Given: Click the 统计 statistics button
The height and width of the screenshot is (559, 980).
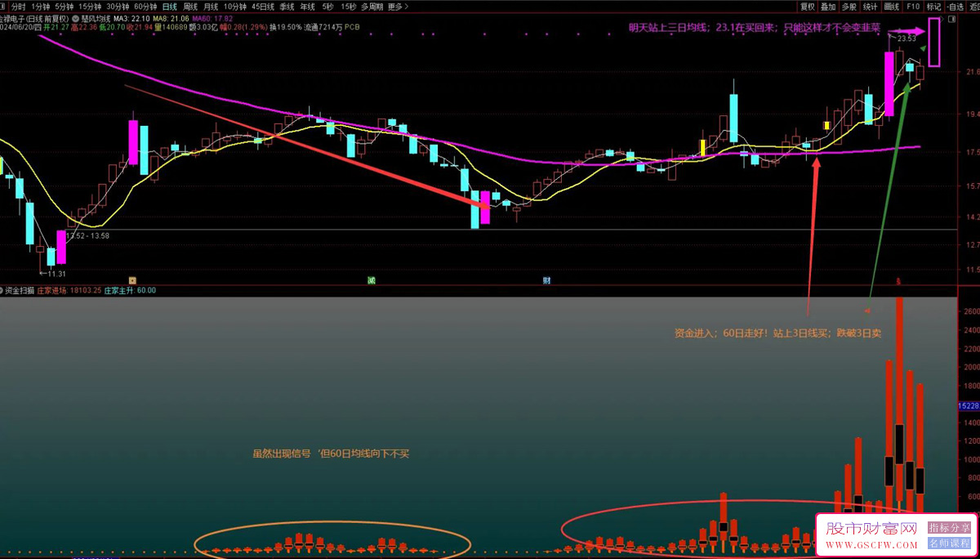Looking at the screenshot, I should pos(871,7).
